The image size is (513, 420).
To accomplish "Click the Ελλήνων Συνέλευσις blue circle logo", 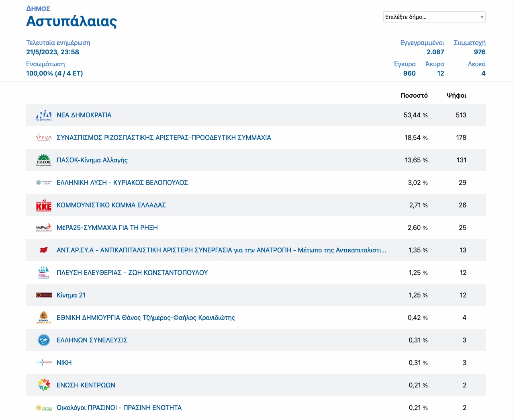I will (x=44, y=340).
